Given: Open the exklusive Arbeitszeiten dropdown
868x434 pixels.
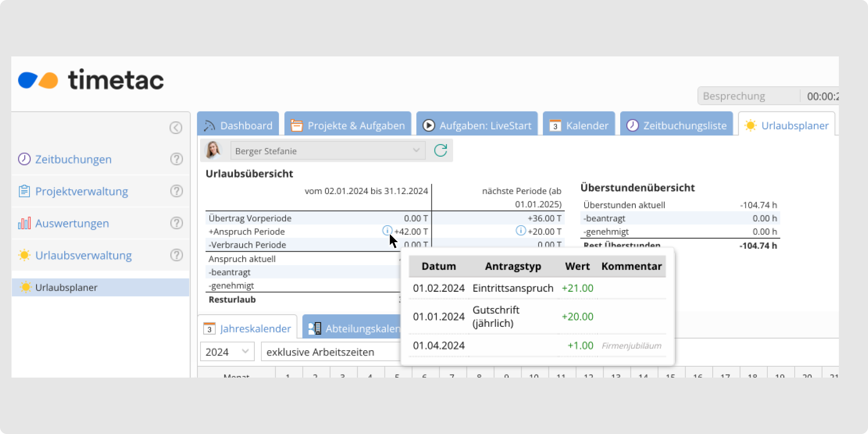Looking at the screenshot, I should [x=330, y=352].
